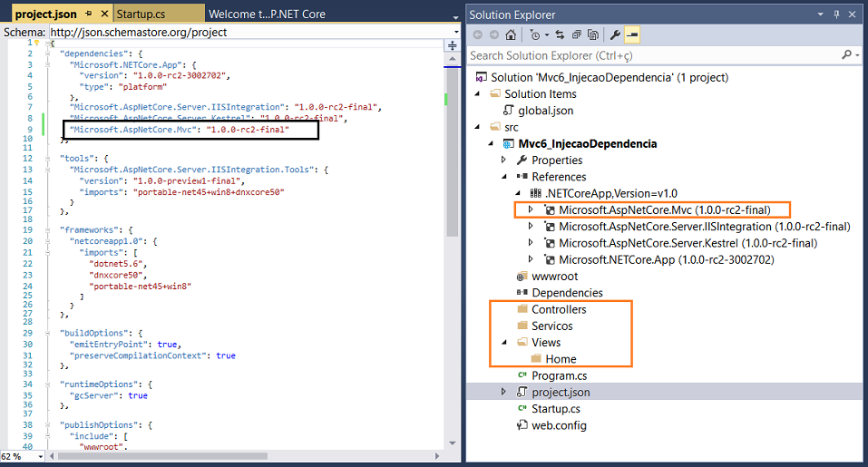
Task: Expand Microsoft.AspNetCore.Mvc reference
Action: coord(531,209)
